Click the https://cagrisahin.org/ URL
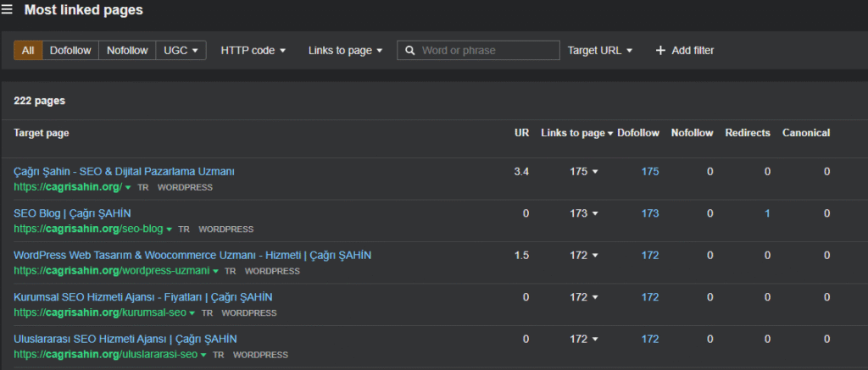Screen dimensions: 868x370 (68, 187)
